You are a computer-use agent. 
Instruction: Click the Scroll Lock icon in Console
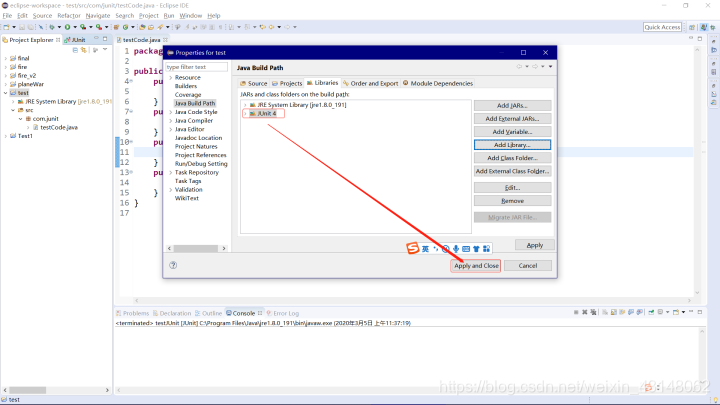click(x=614, y=312)
